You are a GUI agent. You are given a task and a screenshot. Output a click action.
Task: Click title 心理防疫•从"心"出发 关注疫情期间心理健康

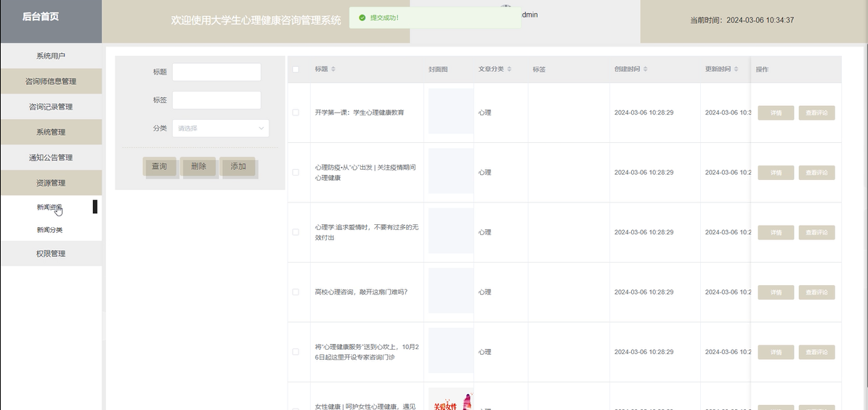[x=365, y=173]
